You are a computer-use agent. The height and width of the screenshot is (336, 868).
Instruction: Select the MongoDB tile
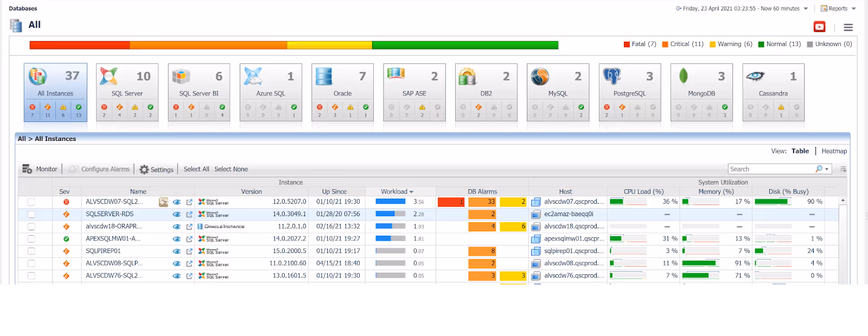[701, 93]
